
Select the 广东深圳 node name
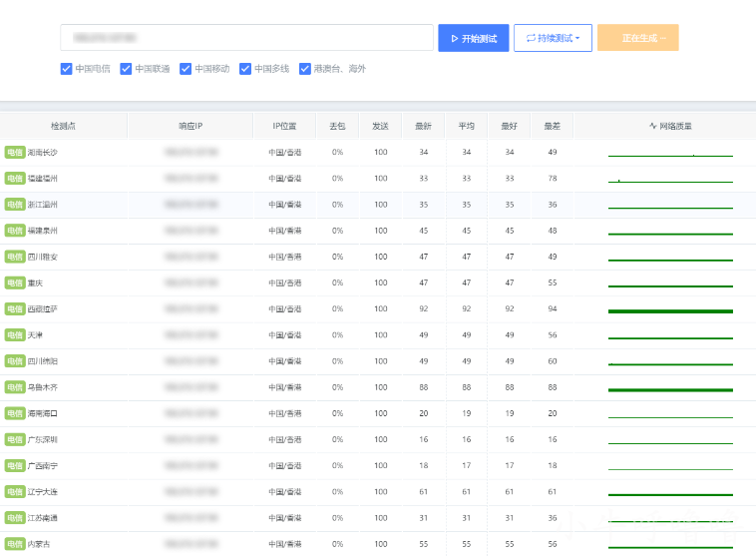pyautogui.click(x=43, y=439)
